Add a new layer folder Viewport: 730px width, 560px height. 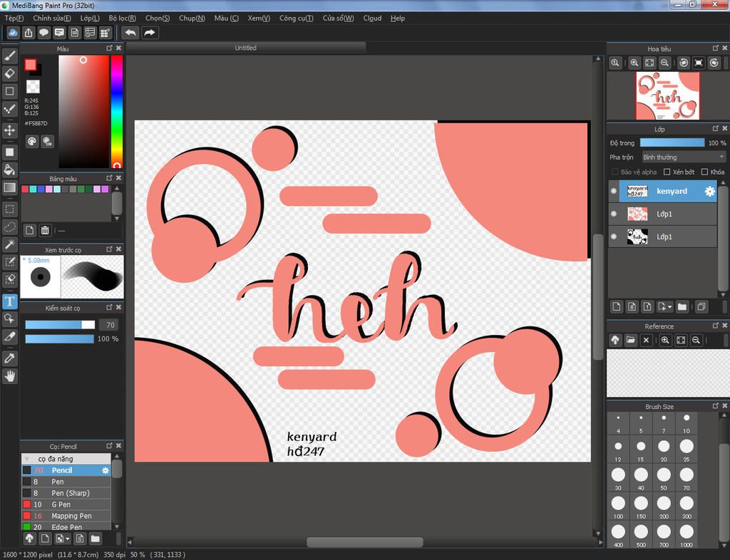(682, 306)
